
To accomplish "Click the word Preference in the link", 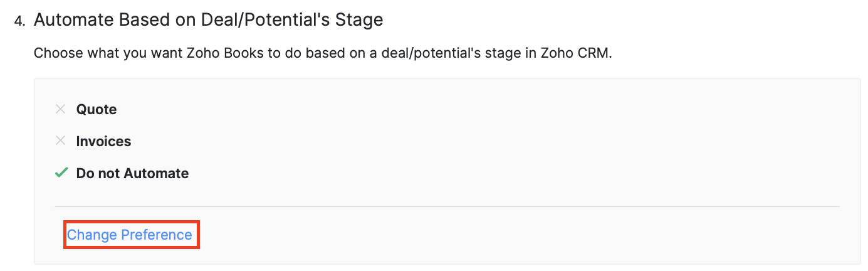I will pos(157,235).
